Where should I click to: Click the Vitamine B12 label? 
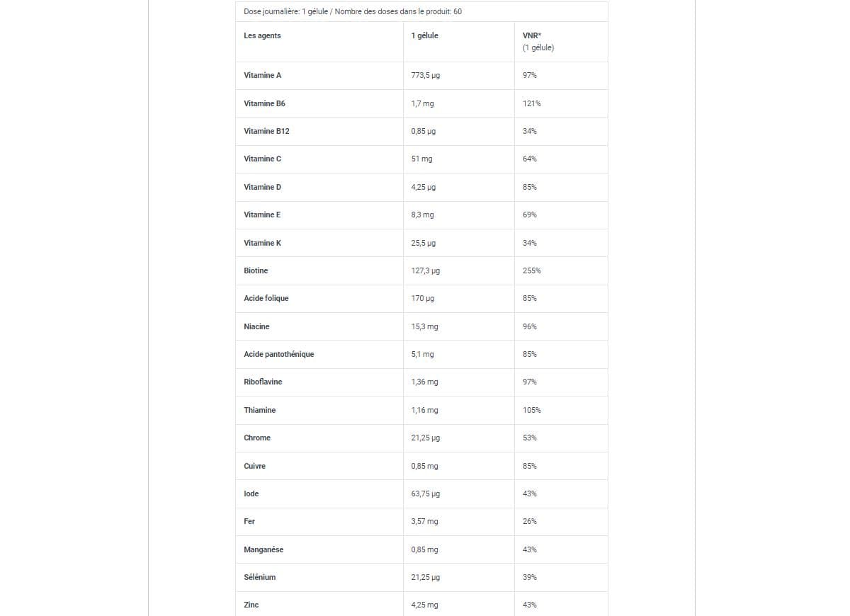click(266, 131)
